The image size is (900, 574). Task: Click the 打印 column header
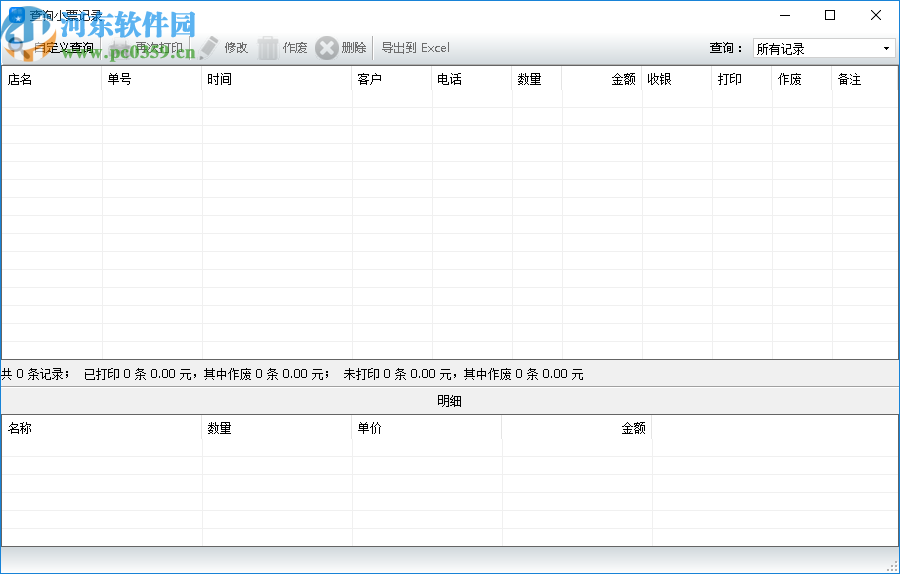[742, 79]
